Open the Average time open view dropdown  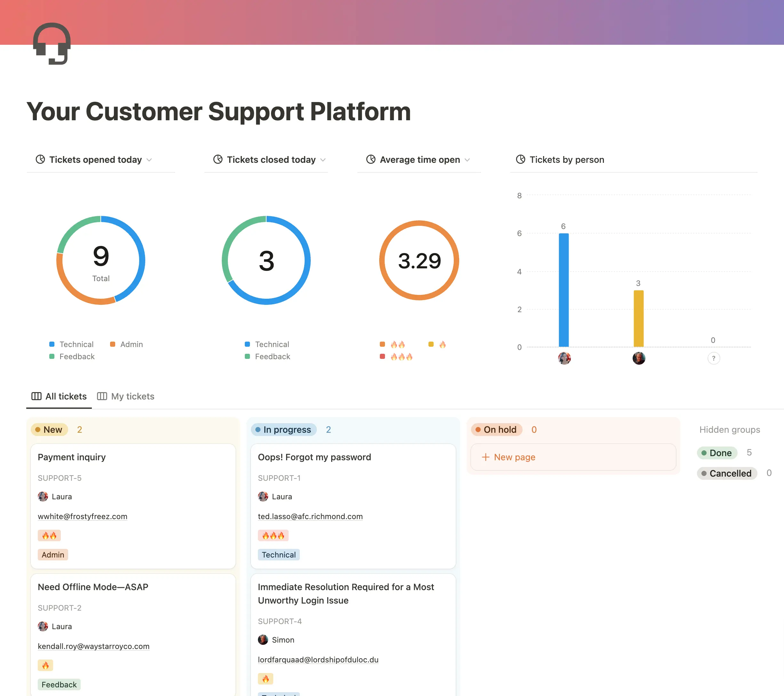click(467, 160)
